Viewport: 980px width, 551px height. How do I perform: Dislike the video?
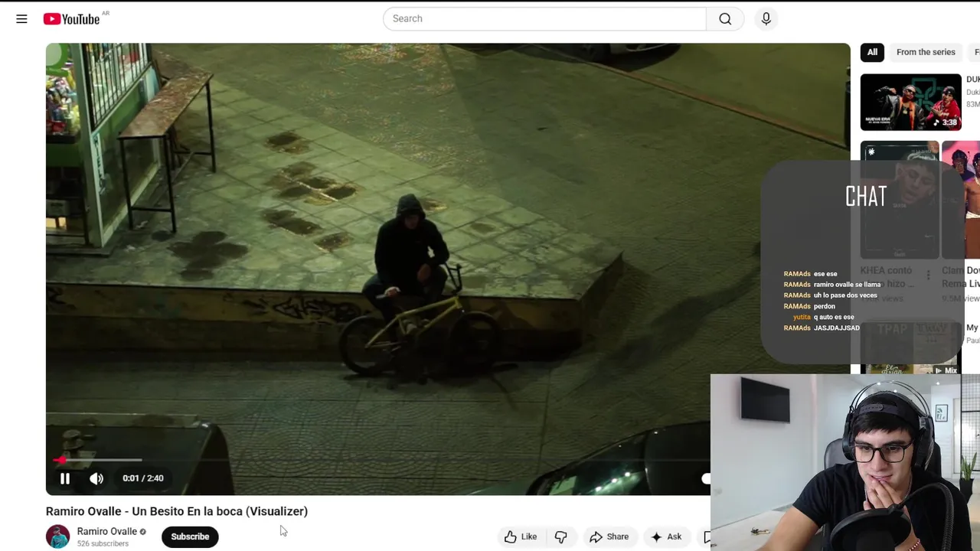561,536
